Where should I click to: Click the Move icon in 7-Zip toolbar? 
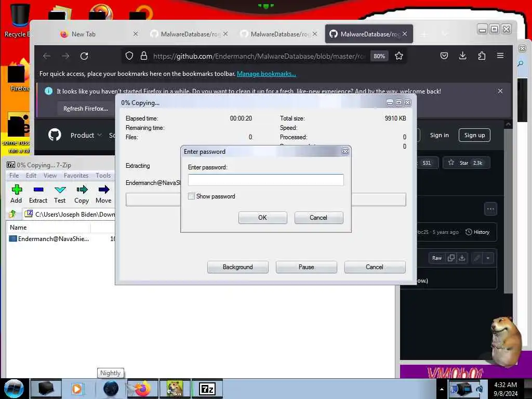[103, 194]
